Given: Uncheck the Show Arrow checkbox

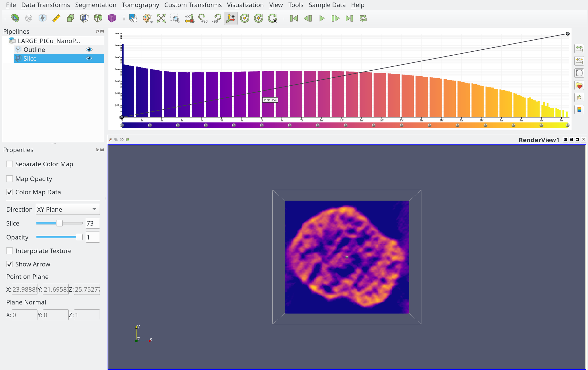Looking at the screenshot, I should coord(9,264).
